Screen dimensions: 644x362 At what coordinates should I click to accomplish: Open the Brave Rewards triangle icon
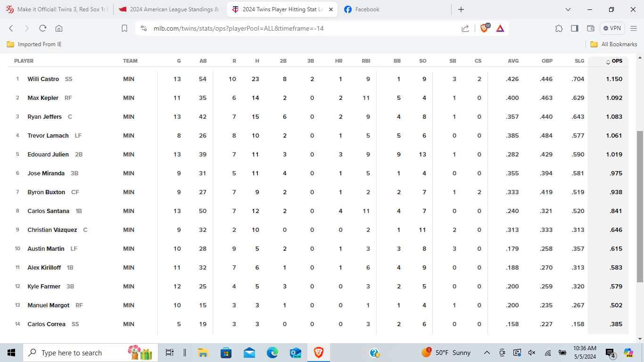point(500,28)
